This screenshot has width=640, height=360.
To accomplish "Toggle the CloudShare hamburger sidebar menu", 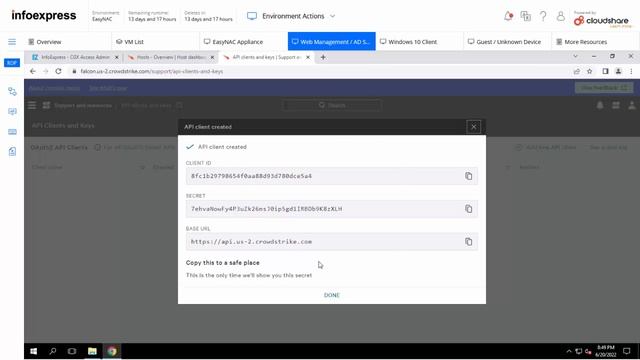I will (x=12, y=42).
